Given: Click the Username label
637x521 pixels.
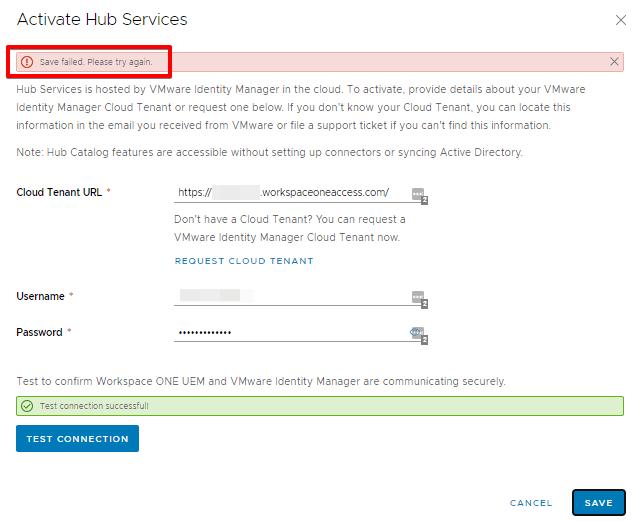Looking at the screenshot, I should click(40, 296).
